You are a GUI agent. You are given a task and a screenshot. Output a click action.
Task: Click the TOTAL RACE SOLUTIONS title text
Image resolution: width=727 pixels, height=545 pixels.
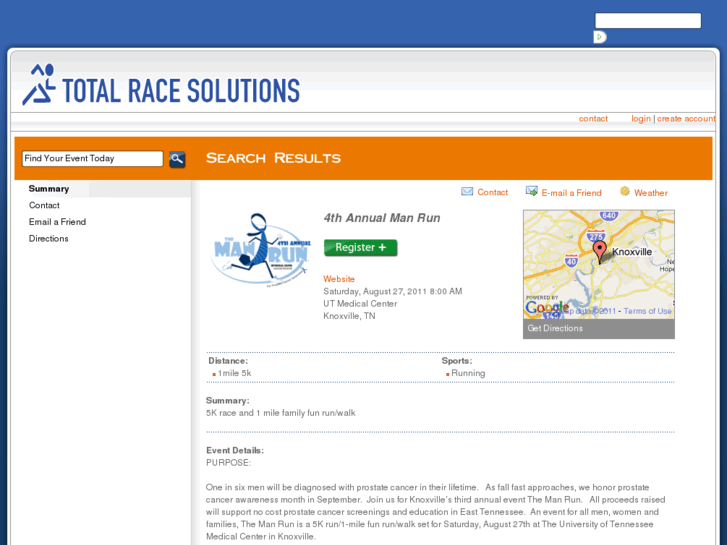pyautogui.click(x=181, y=90)
